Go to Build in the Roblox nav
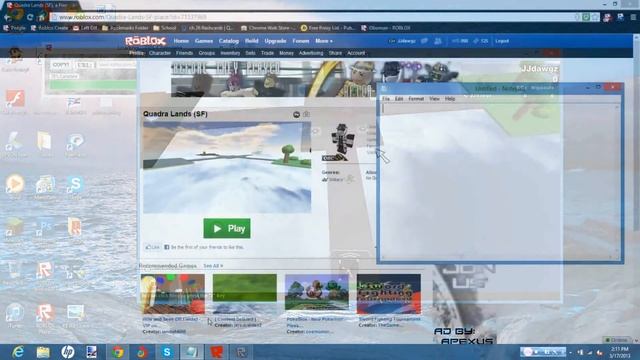 tap(251, 41)
